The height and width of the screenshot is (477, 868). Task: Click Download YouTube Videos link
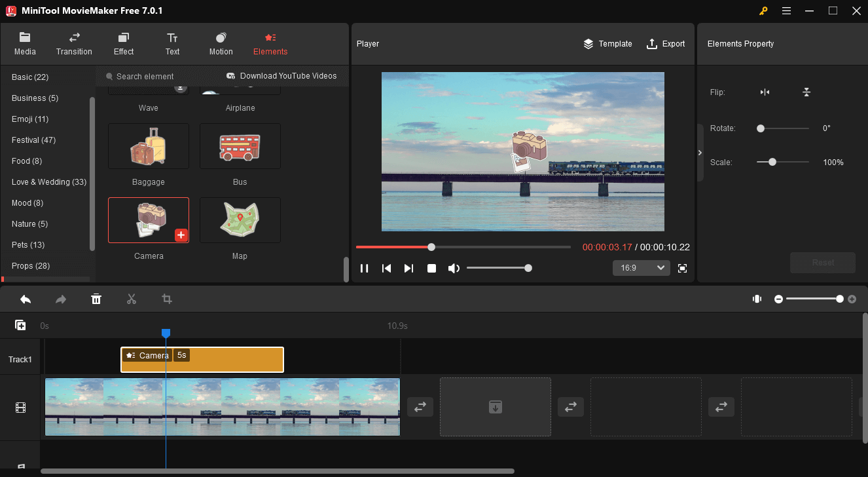coord(282,76)
